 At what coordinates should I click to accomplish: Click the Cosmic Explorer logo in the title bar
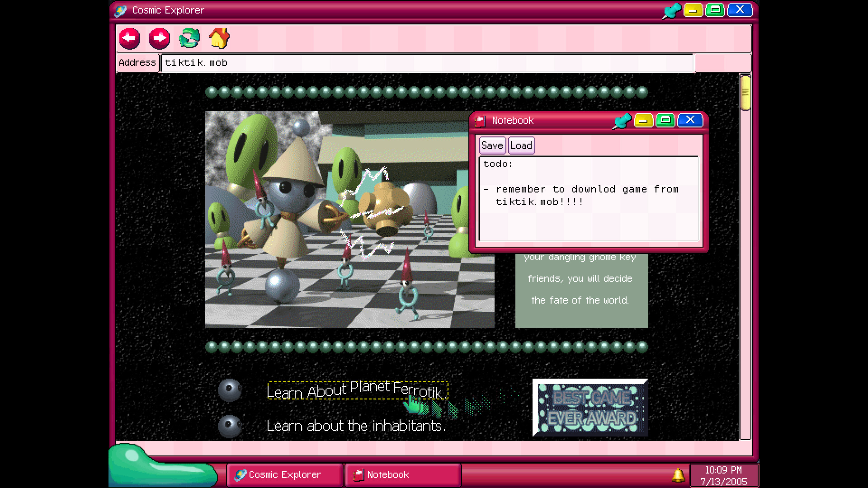(x=120, y=9)
